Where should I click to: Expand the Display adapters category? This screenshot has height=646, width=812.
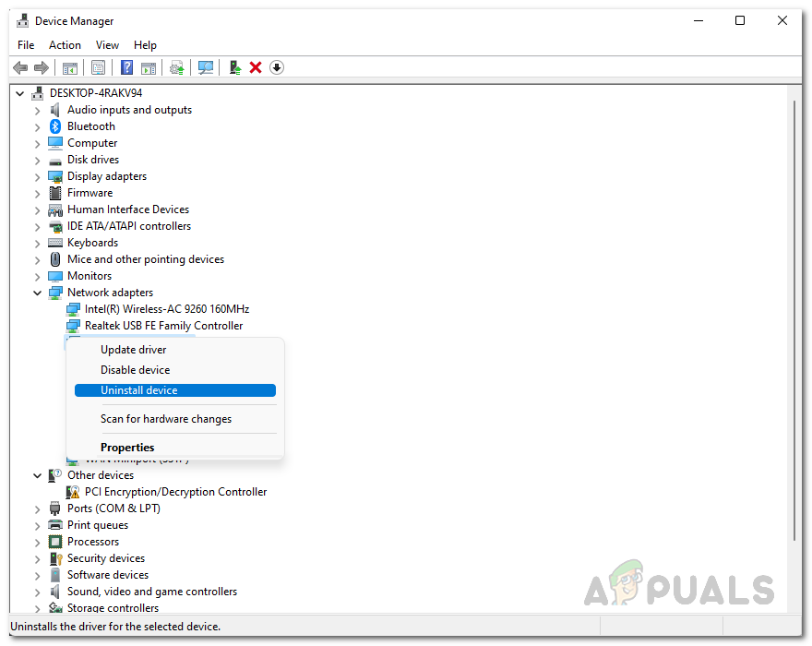pos(37,177)
